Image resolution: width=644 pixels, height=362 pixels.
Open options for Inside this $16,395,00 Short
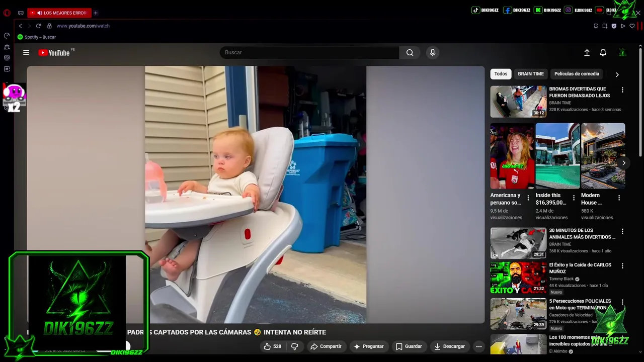click(573, 198)
